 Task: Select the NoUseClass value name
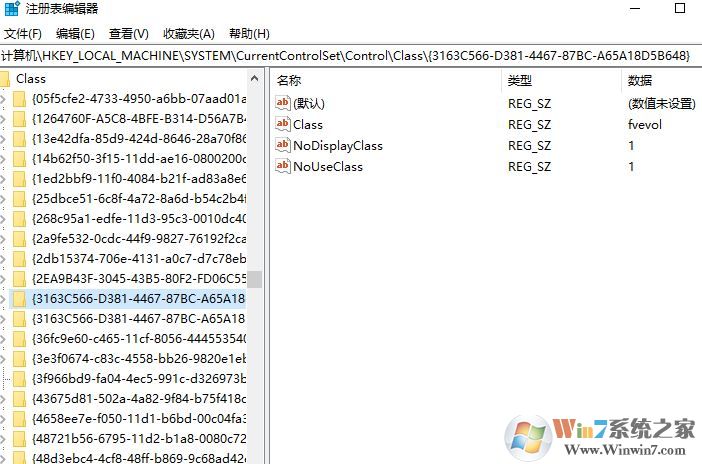[x=328, y=167]
